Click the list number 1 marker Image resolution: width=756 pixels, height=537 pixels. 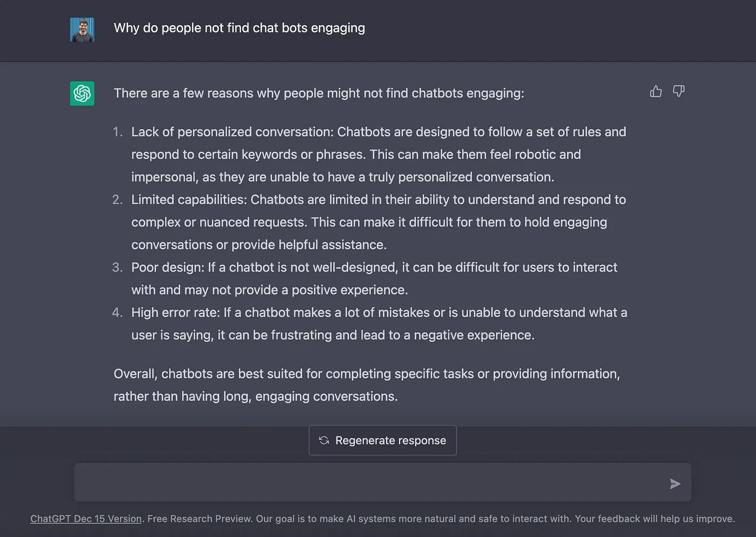[x=118, y=132]
